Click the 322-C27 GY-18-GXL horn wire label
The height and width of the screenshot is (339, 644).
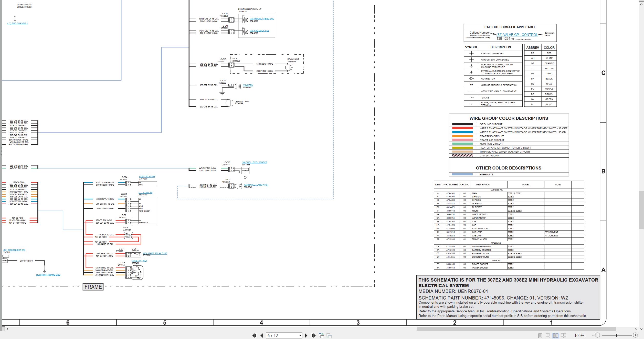click(209, 85)
